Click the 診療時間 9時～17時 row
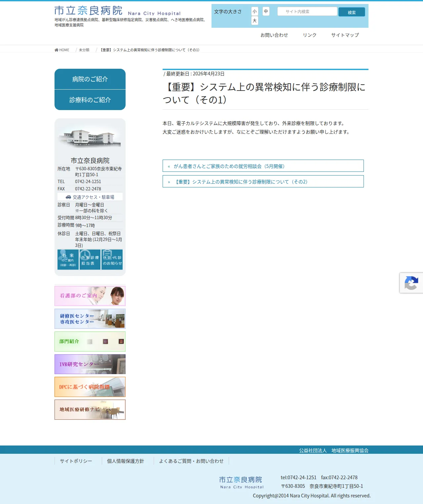Image resolution: width=423 pixels, height=504 pixels. (x=90, y=225)
